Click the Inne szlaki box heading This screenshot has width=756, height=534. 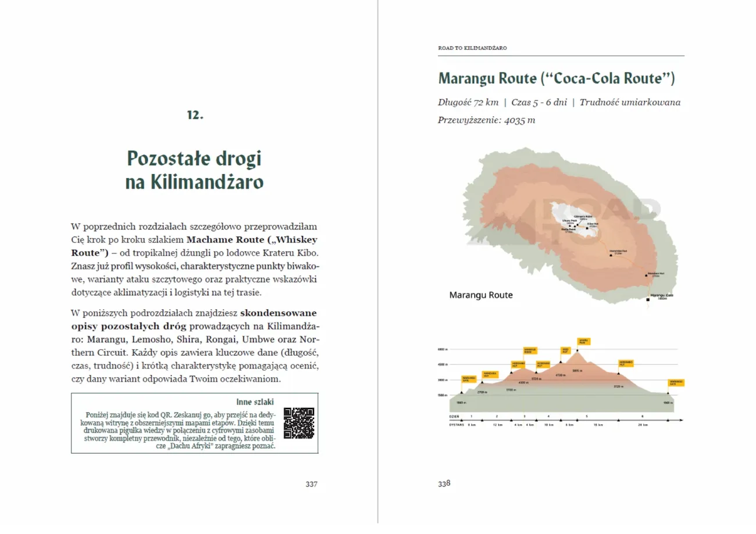(x=255, y=402)
